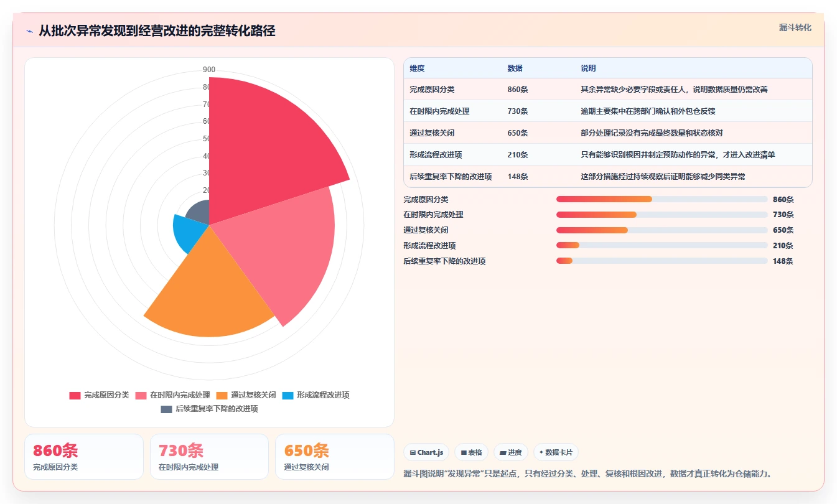Click the page title 从批次异常发现到经营改进的完整转化路径
Screen dimensions: 837x504
click(x=157, y=31)
